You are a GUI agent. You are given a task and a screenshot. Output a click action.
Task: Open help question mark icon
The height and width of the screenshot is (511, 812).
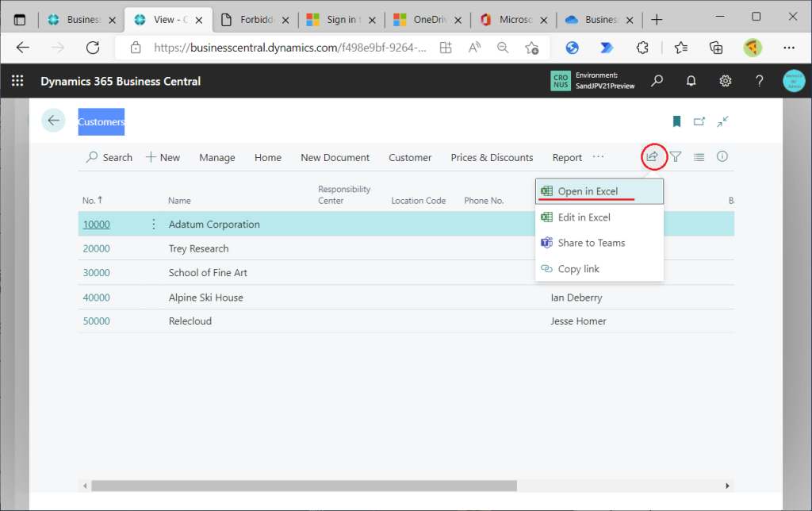coord(759,81)
